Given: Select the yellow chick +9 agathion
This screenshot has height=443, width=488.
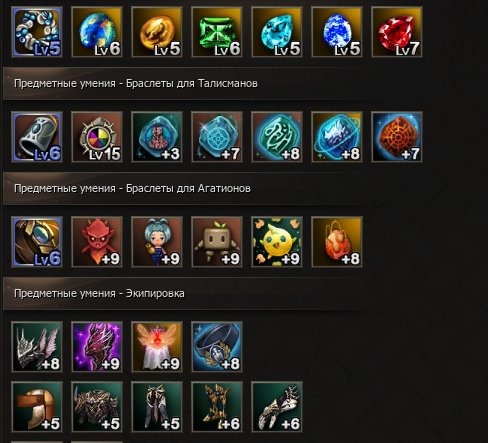Looking at the screenshot, I should (277, 242).
